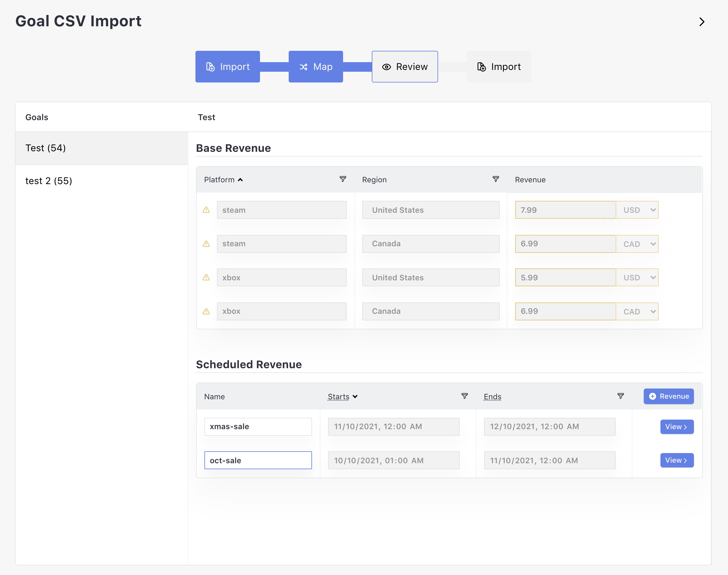Screen dimensions: 728x575
Task: Click the oct-sale name input field
Action: point(258,460)
